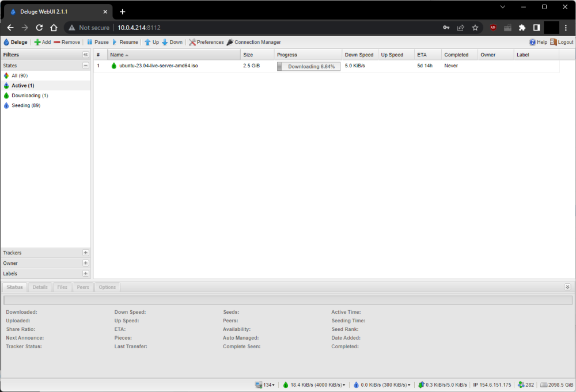Open the Connection Manager
Viewport: 576px width, 392px height.
click(253, 42)
